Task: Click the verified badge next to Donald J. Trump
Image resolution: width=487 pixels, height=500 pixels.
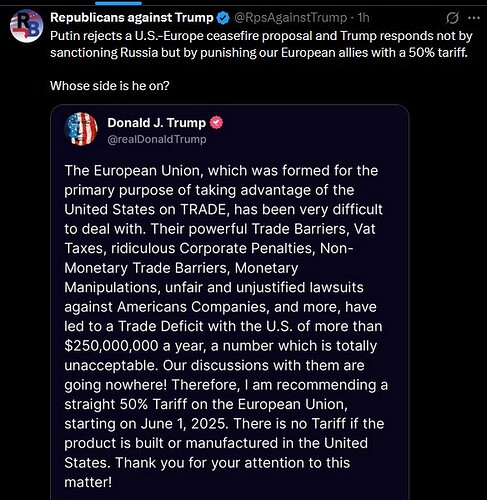Action: tap(216, 123)
